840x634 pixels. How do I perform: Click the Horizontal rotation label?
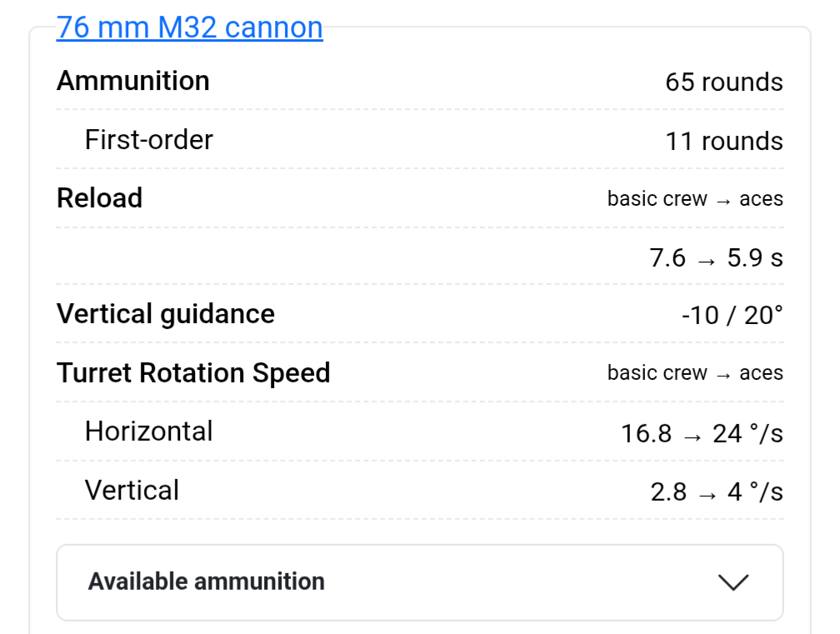click(x=148, y=431)
